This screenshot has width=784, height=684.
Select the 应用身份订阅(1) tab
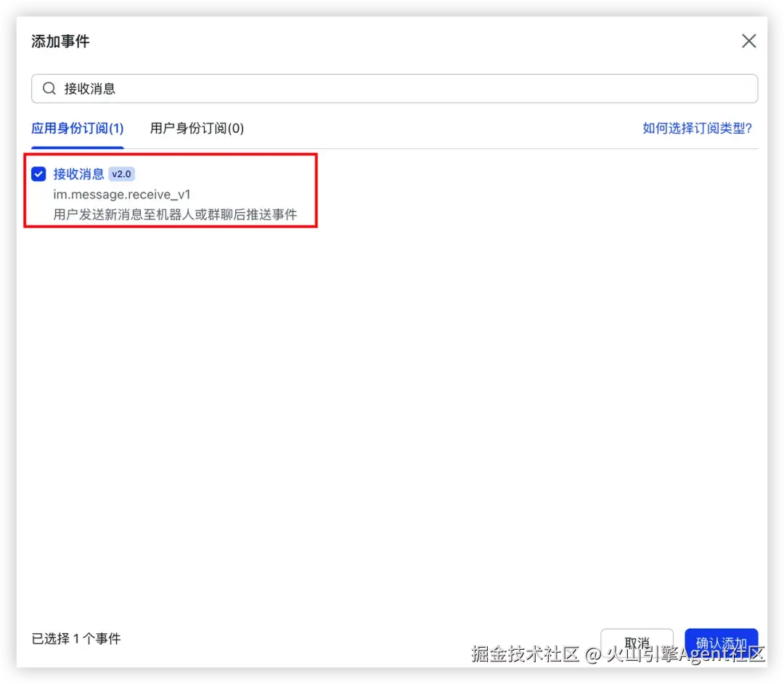tap(77, 128)
